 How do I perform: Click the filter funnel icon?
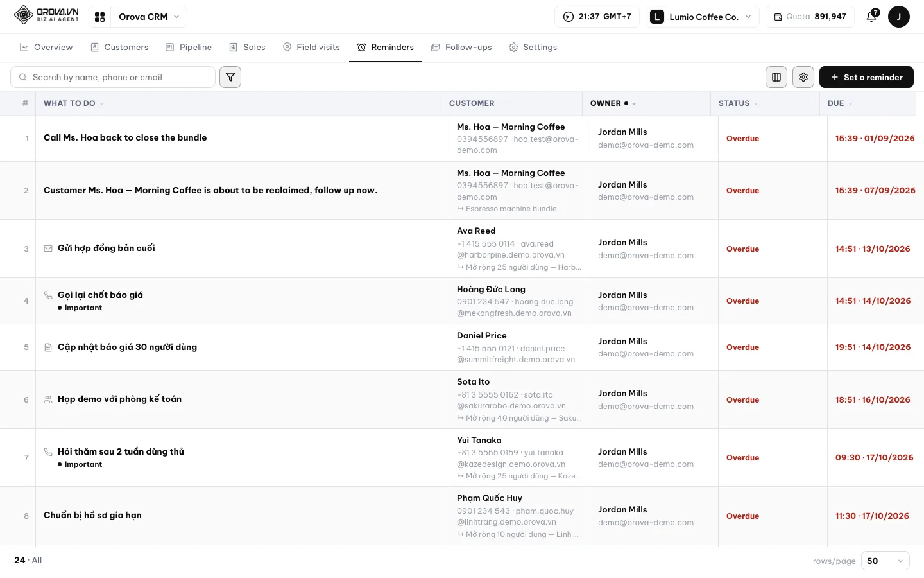[x=230, y=77]
